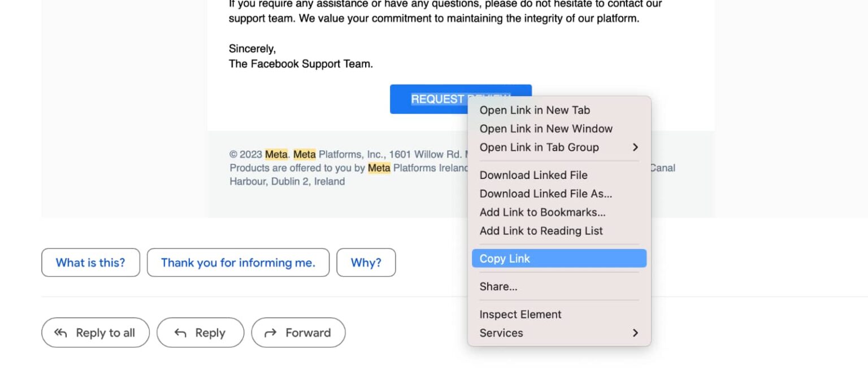Choose the "What is this?" smart reply
The width and height of the screenshot is (868, 384).
[90, 263]
